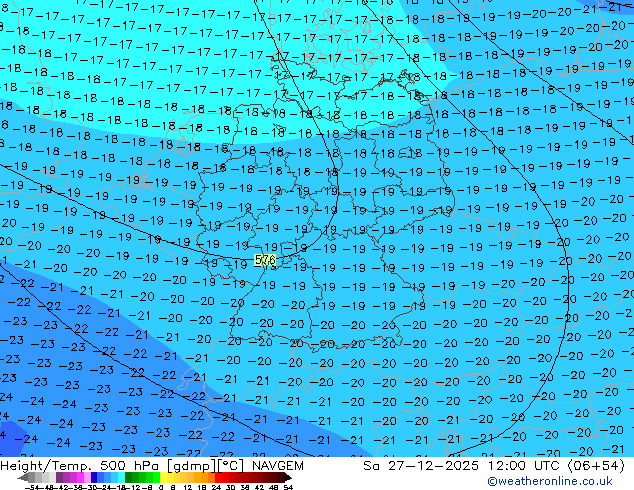Select the dark blue legend swatch
The height and width of the screenshot is (490, 634).
[94, 478]
